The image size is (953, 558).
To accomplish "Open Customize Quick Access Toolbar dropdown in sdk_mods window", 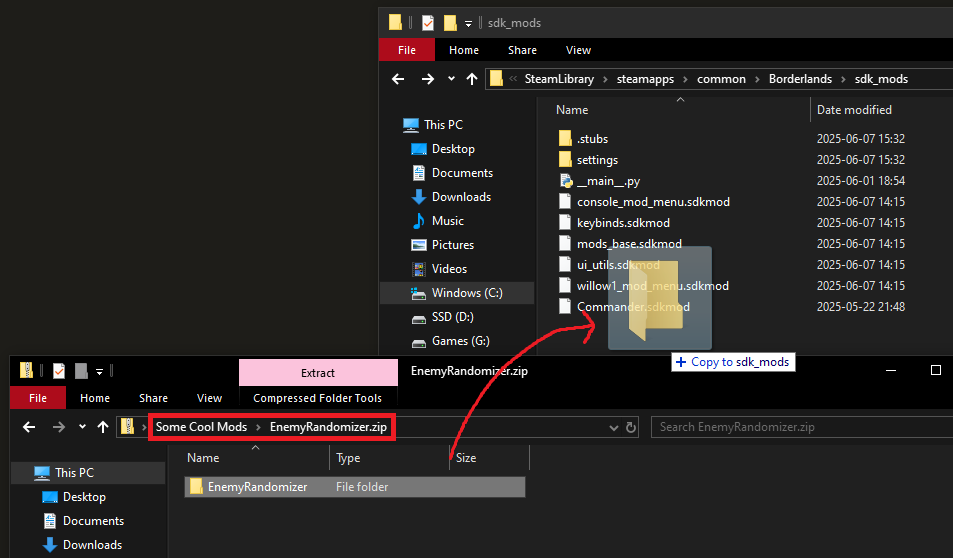I will coord(468,24).
